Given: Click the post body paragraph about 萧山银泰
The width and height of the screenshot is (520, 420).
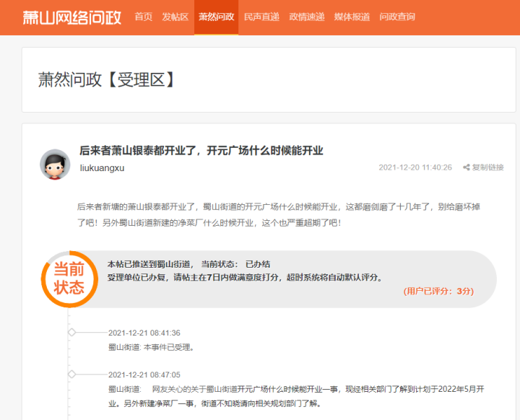Looking at the screenshot, I should [x=279, y=215].
